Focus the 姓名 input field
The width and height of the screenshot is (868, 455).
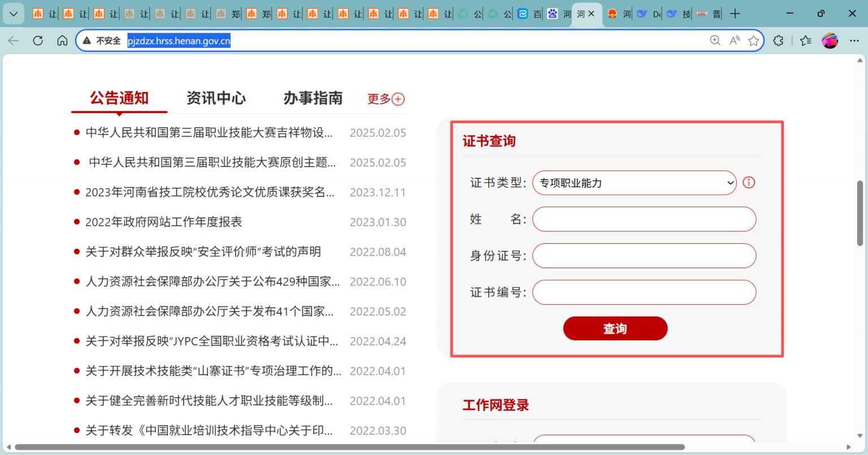coord(644,219)
